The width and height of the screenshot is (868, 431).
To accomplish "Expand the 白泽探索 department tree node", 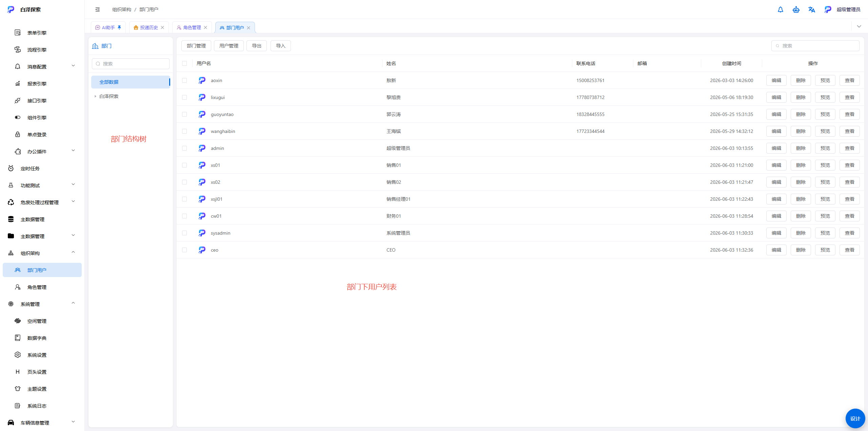I will [x=95, y=96].
